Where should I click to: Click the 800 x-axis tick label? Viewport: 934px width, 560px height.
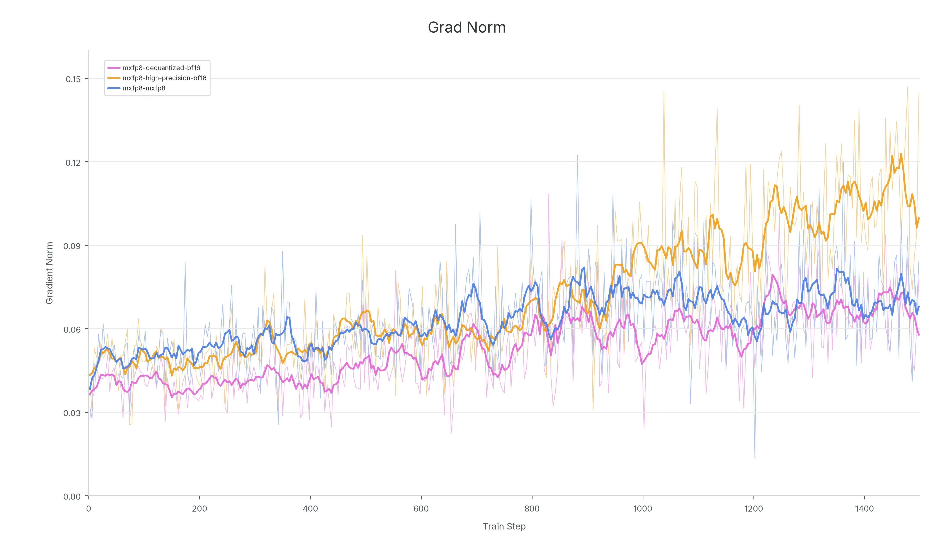coord(532,509)
